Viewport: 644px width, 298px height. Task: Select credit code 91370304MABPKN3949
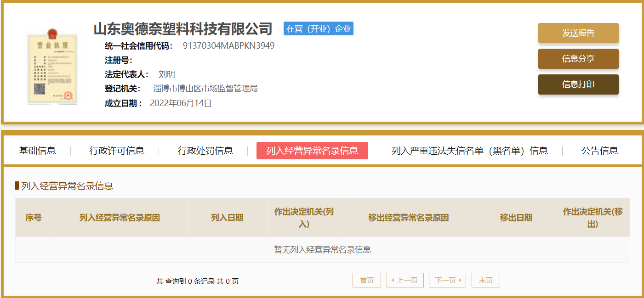[228, 46]
